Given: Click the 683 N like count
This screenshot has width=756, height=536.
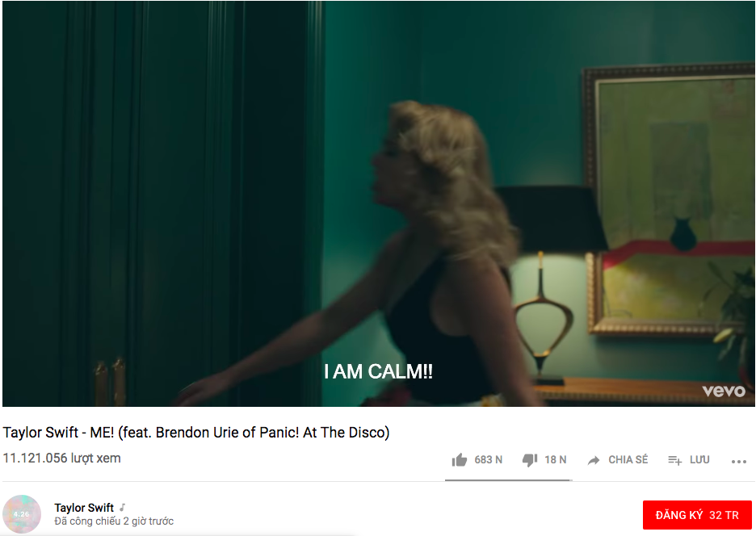Looking at the screenshot, I should coord(488,460).
